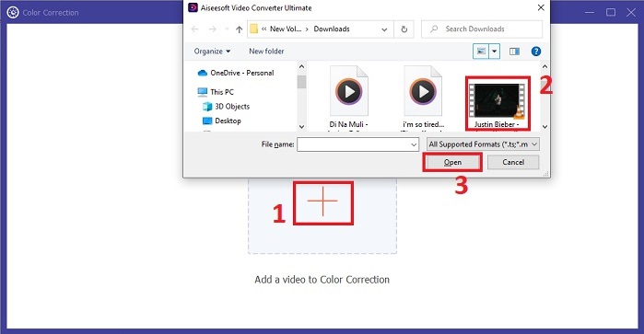Click the Open button
Image resolution: width=644 pixels, height=334 pixels.
452,162
